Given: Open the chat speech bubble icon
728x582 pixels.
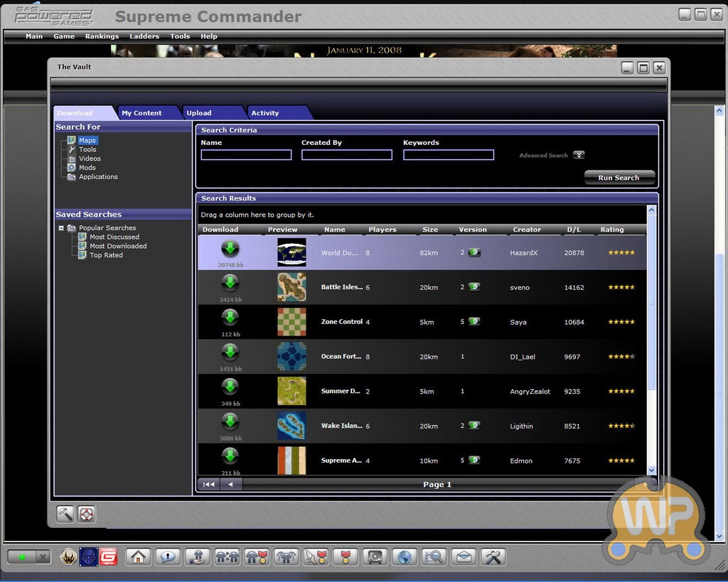Looking at the screenshot, I should coord(168,556).
